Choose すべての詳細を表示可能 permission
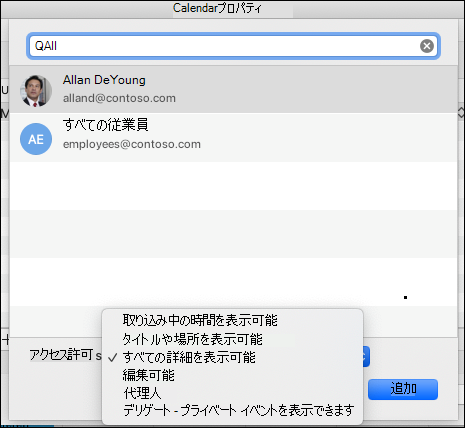 click(189, 357)
